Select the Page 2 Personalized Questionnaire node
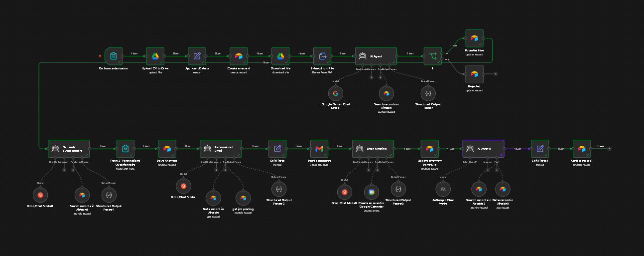This screenshot has width=644, height=256. coord(126,149)
